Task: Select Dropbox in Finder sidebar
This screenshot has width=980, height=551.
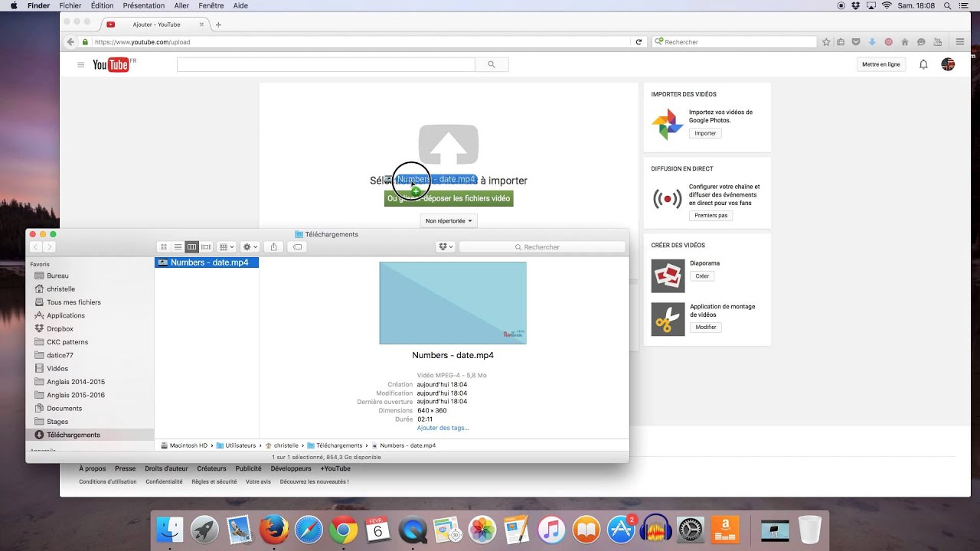Action: pos(60,328)
